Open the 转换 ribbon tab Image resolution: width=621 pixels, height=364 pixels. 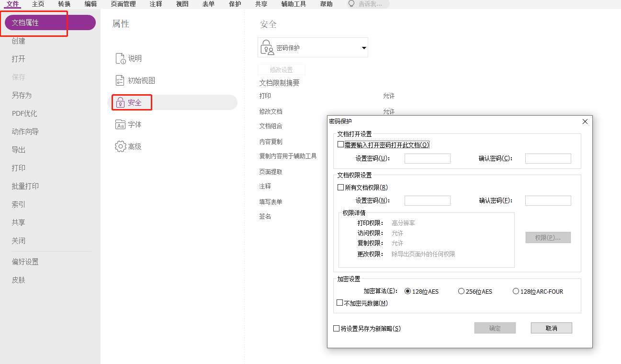(64, 4)
